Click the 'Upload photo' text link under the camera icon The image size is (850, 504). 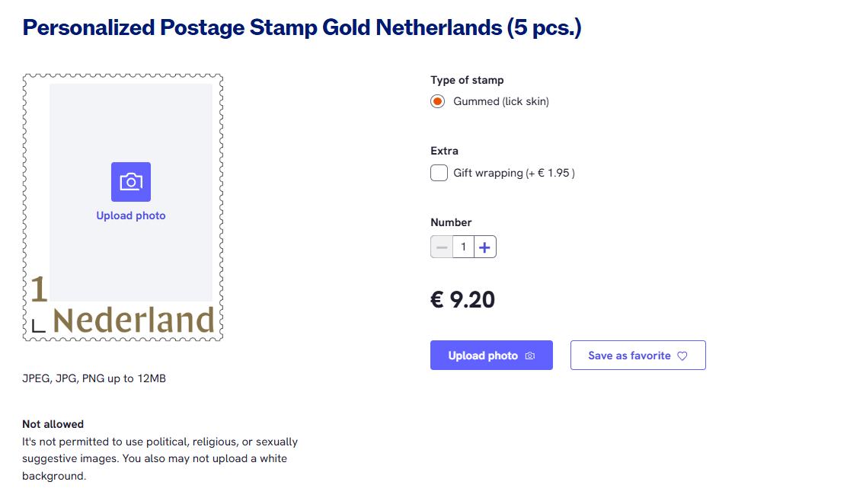tap(131, 215)
